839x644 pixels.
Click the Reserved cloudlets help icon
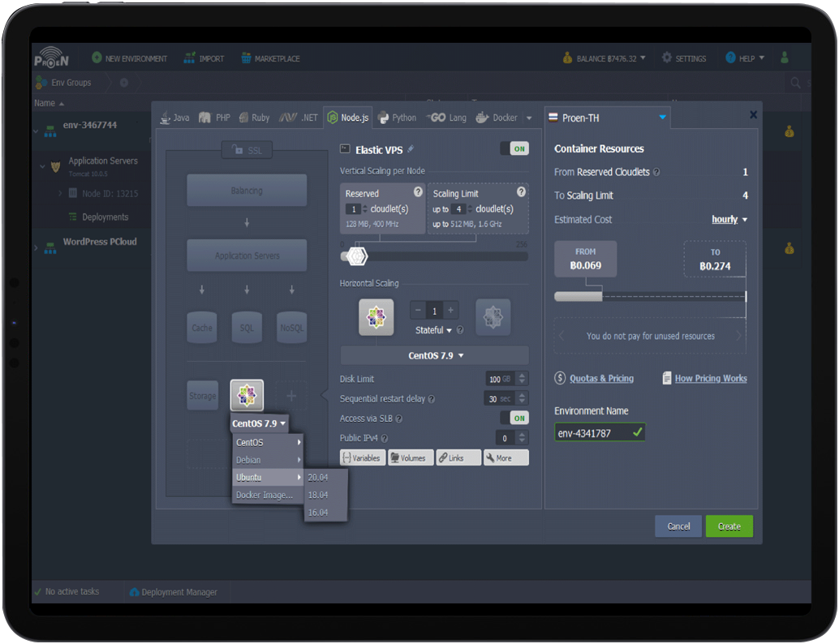[418, 191]
